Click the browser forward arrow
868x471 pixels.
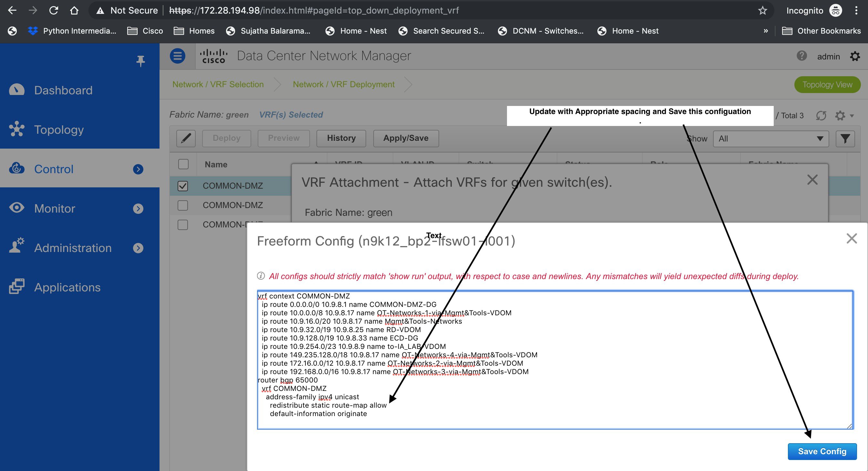coord(33,10)
